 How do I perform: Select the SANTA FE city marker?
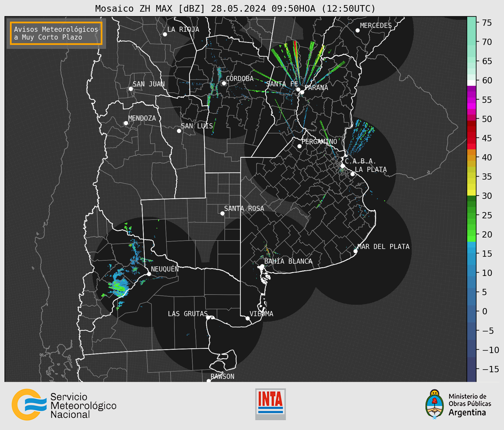[298, 89]
